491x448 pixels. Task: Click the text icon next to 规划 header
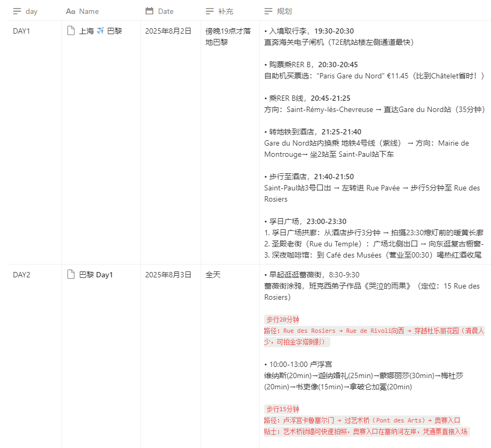click(x=268, y=11)
